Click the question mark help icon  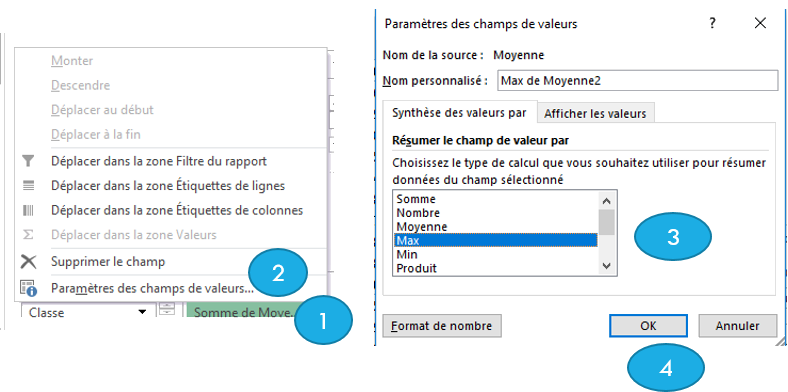tap(712, 23)
